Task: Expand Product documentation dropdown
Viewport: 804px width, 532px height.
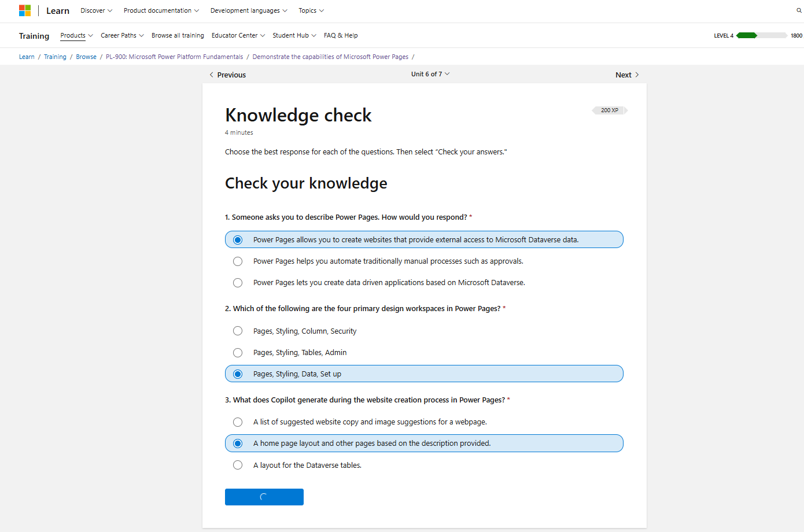Action: [x=161, y=10]
